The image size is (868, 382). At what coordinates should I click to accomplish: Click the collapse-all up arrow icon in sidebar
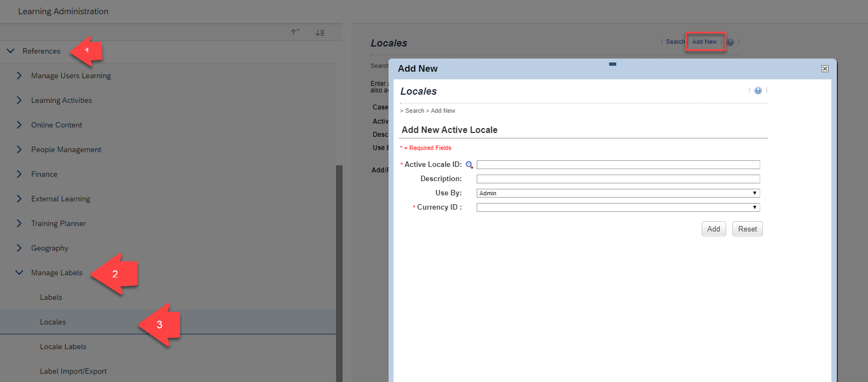tap(296, 32)
